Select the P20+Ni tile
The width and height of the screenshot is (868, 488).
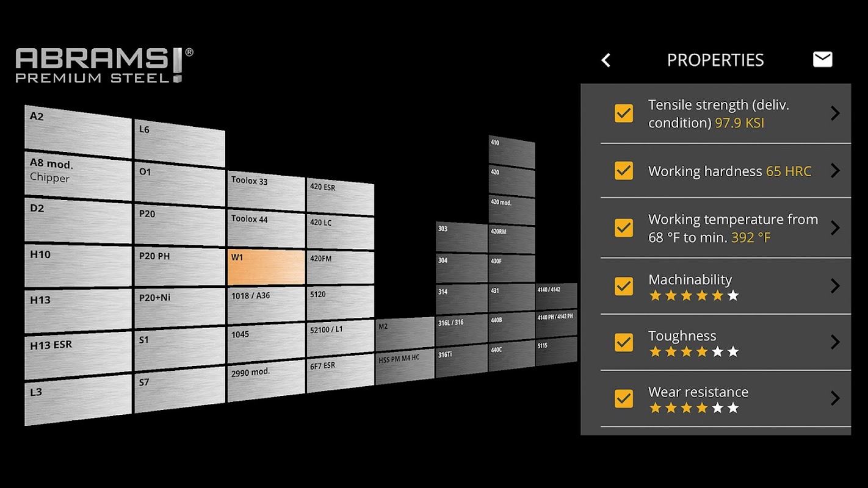pyautogui.click(x=179, y=307)
